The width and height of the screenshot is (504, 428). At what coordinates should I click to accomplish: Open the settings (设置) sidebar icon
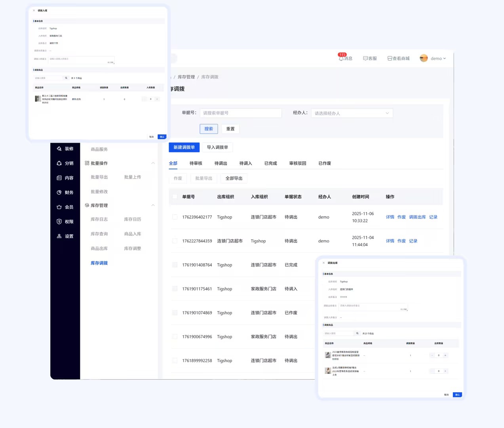coord(59,236)
